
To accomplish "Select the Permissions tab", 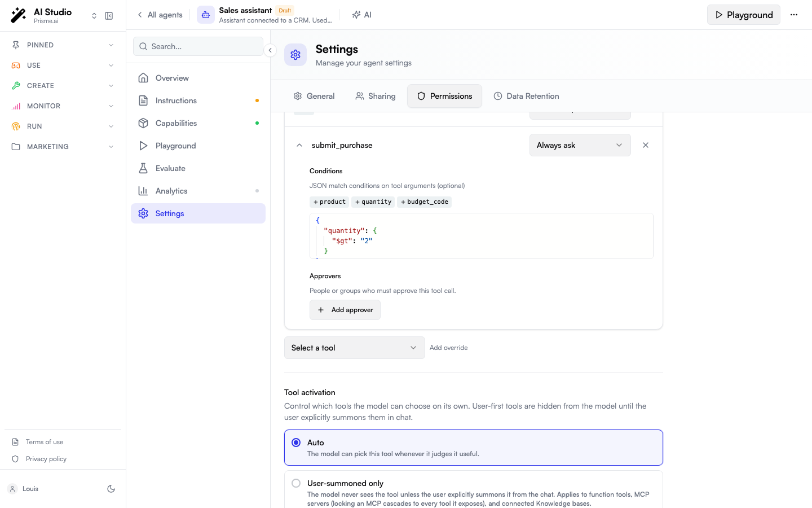I will pos(445,96).
